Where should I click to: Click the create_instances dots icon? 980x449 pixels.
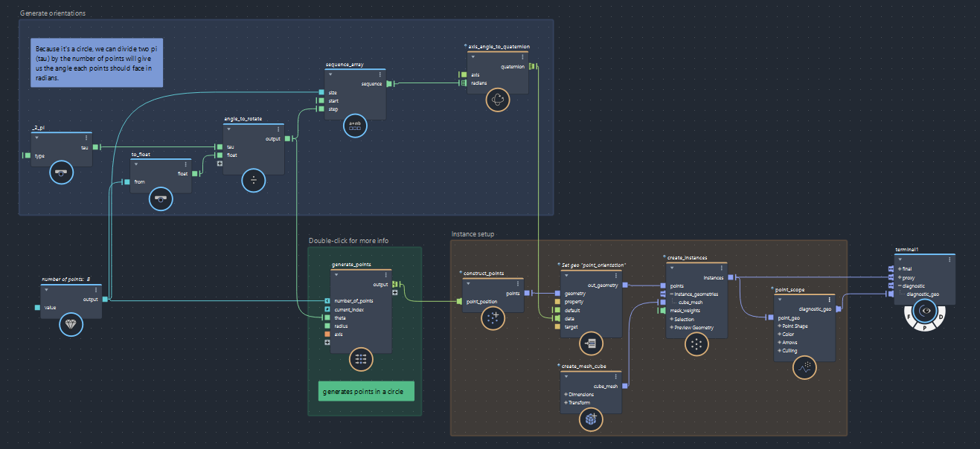[x=696, y=343]
